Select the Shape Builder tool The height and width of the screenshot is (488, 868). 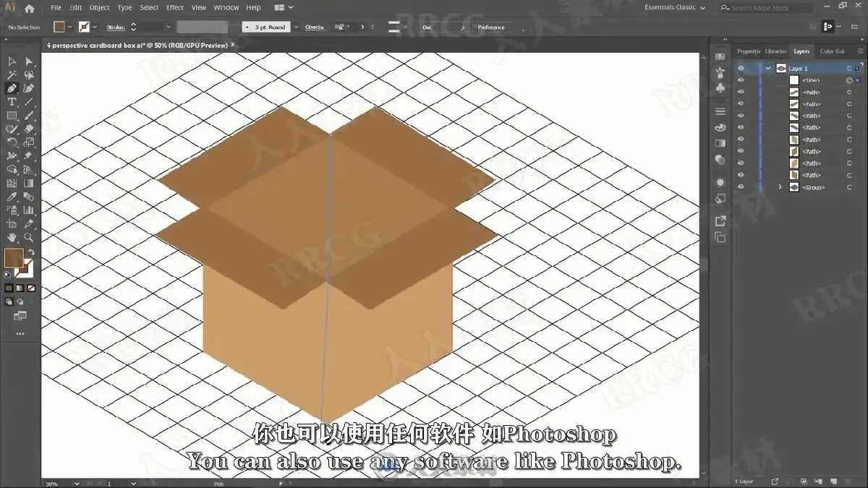12,169
